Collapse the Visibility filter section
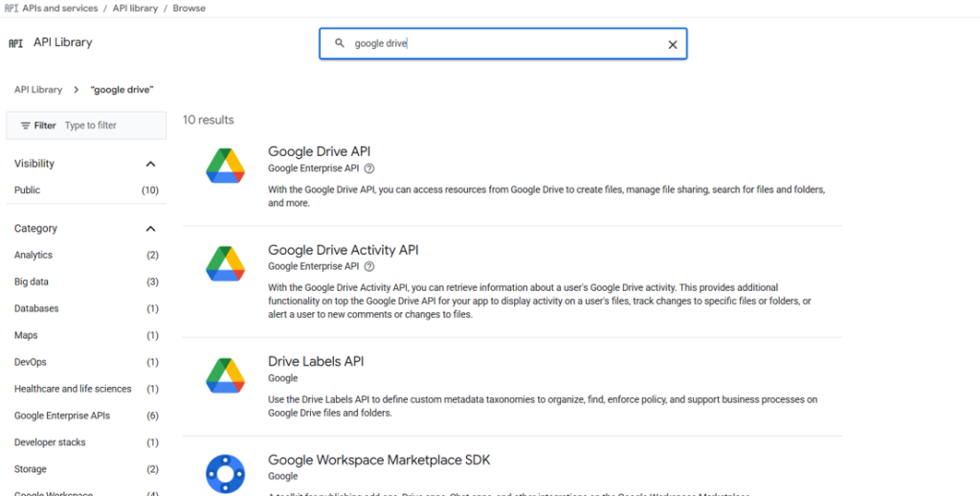The width and height of the screenshot is (980, 496). click(150, 164)
